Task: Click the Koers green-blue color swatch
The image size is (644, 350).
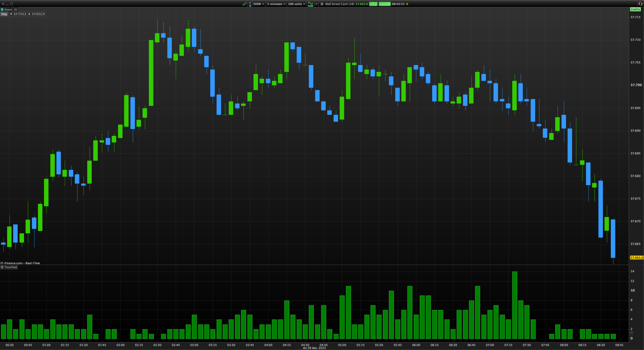Action: click(2, 9)
